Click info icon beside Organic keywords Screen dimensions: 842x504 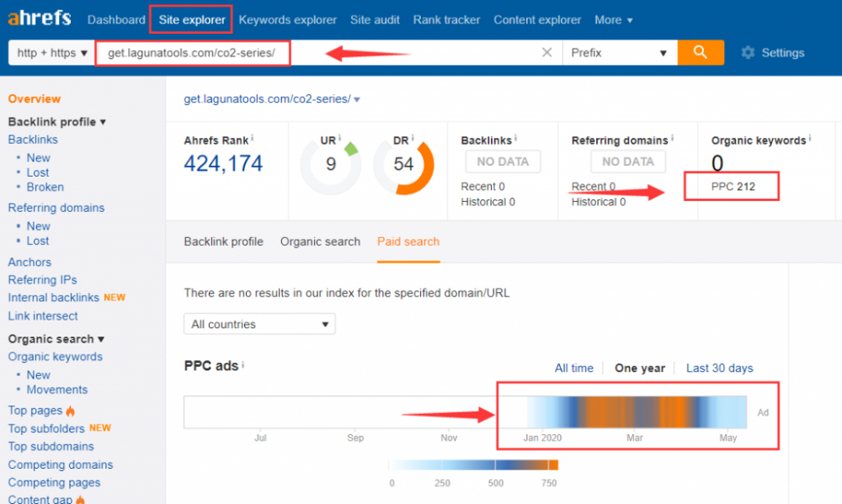coord(810,138)
